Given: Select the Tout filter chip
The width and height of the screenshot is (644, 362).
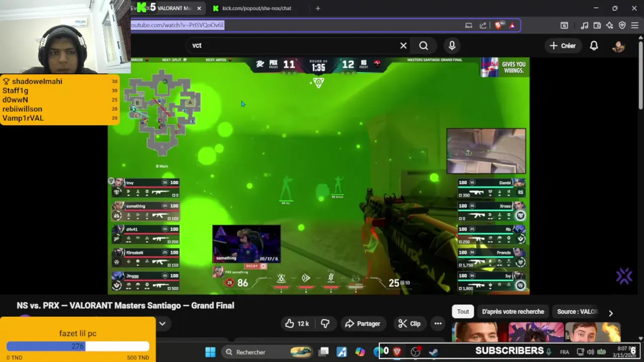Looking at the screenshot, I should [463, 312].
